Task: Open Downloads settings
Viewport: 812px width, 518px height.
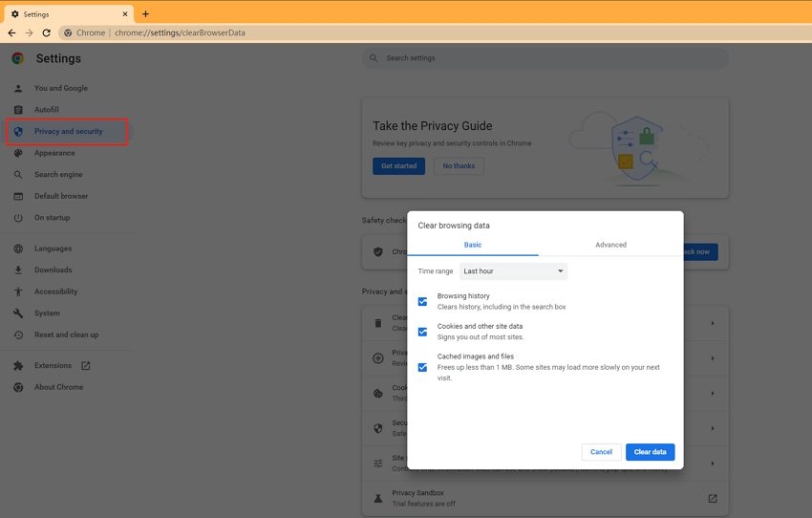Action: coord(53,270)
